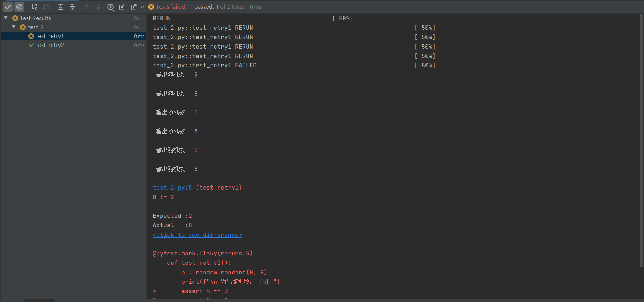Image resolution: width=644 pixels, height=302 pixels.
Task: Show more toolbar actions via double chevron
Action: click(142, 7)
